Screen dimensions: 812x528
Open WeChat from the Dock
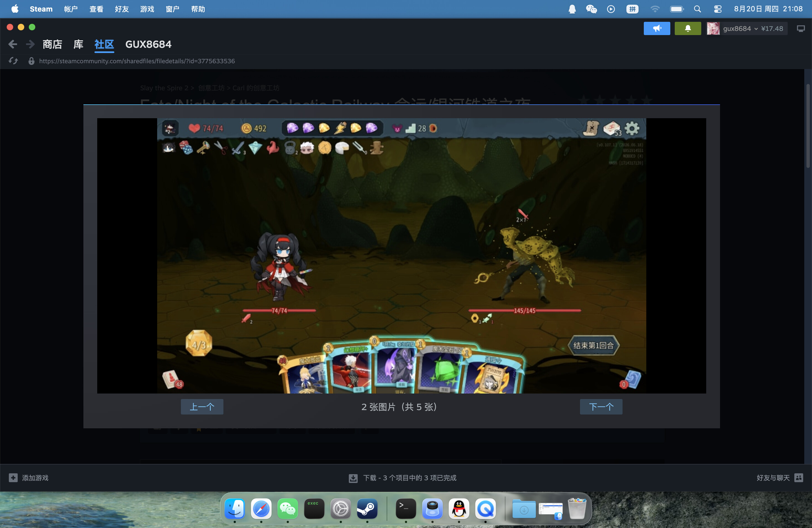[288, 509]
